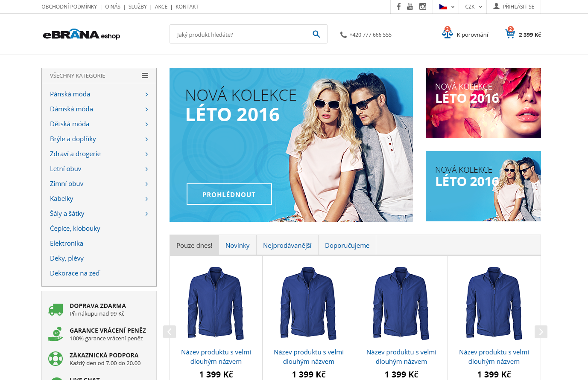Open the shopping cart icon
The width and height of the screenshot is (588, 380).
pos(510,33)
